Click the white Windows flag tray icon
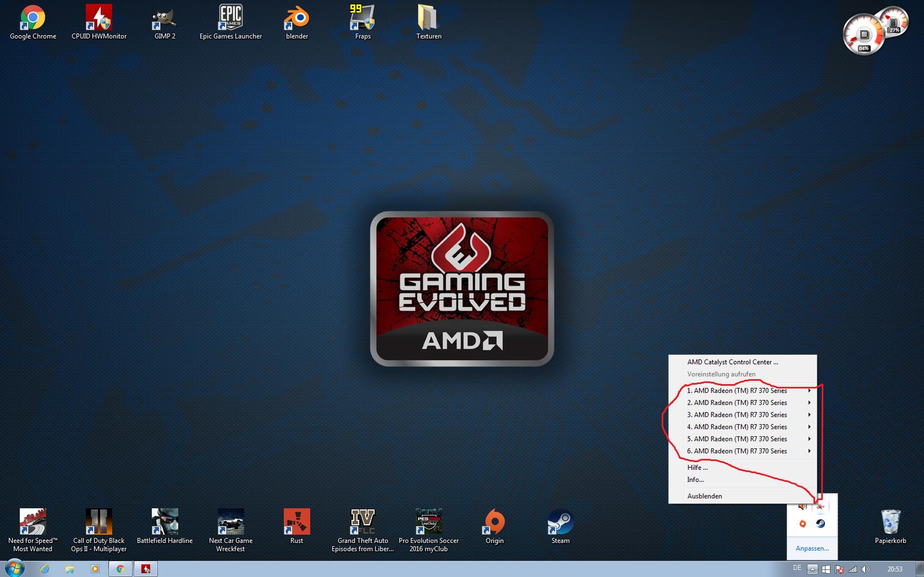 click(x=826, y=569)
